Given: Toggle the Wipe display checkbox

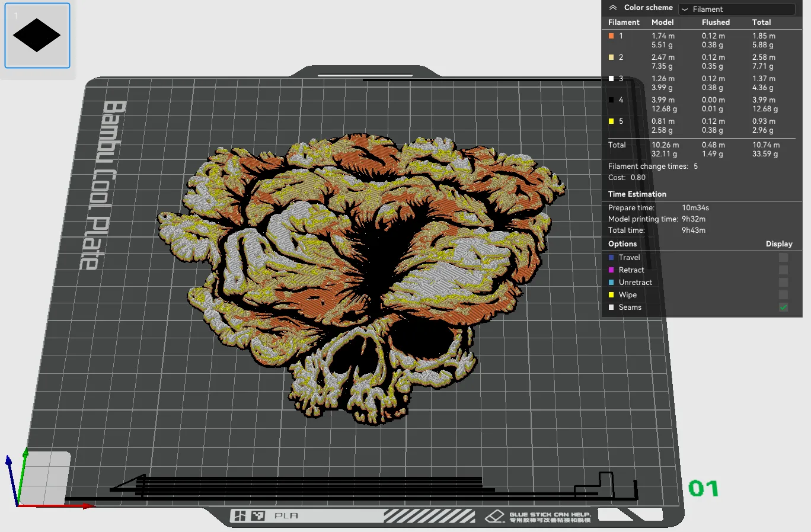Looking at the screenshot, I should pos(783,295).
